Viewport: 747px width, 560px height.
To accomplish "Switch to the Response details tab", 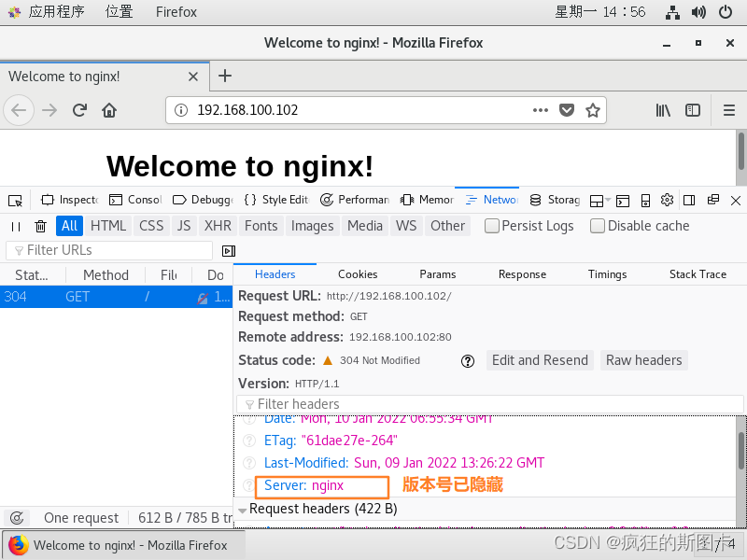I will [522, 274].
